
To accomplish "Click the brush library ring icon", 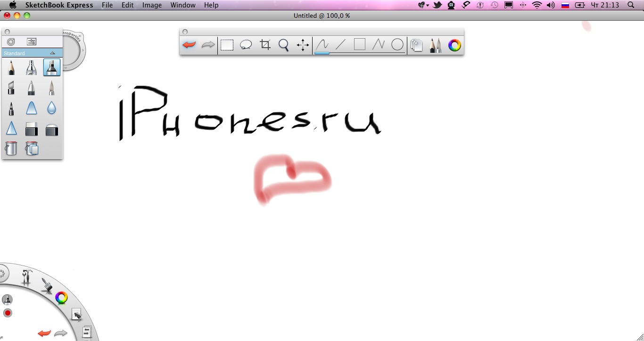I will click(11, 42).
